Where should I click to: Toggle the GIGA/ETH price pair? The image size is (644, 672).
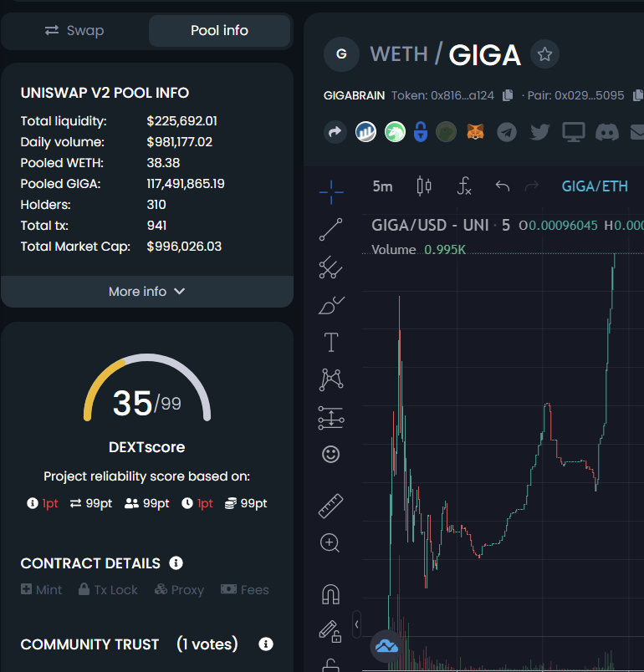coord(595,186)
